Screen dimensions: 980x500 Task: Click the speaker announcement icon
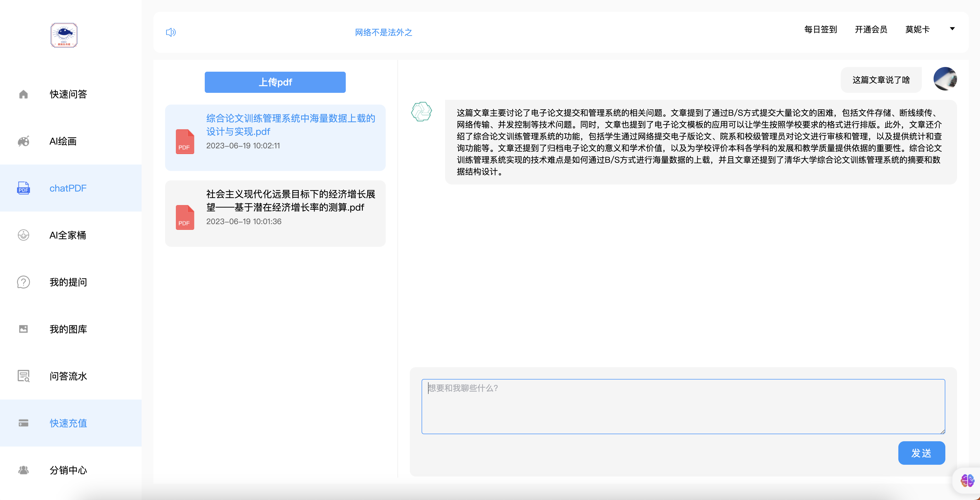171,32
